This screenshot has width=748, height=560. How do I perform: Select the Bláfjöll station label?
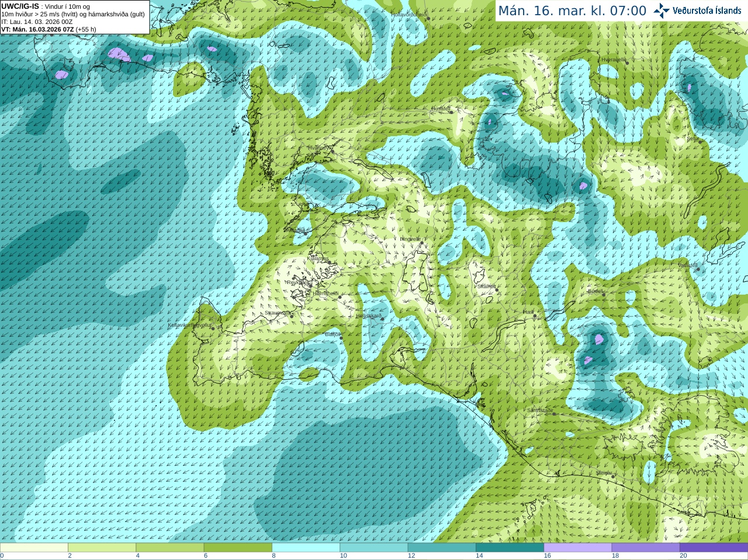pos(333,334)
